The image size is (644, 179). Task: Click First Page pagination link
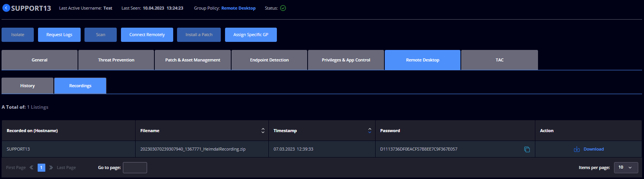coord(16,167)
